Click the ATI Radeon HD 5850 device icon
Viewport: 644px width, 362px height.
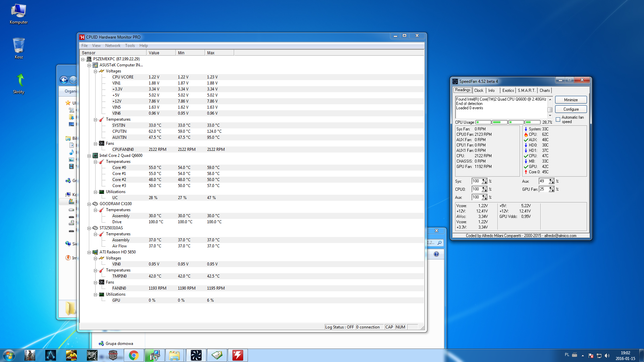[x=95, y=252]
